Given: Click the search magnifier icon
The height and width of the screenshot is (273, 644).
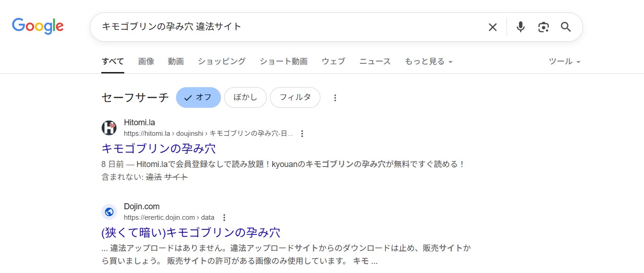Looking at the screenshot, I should 566,27.
